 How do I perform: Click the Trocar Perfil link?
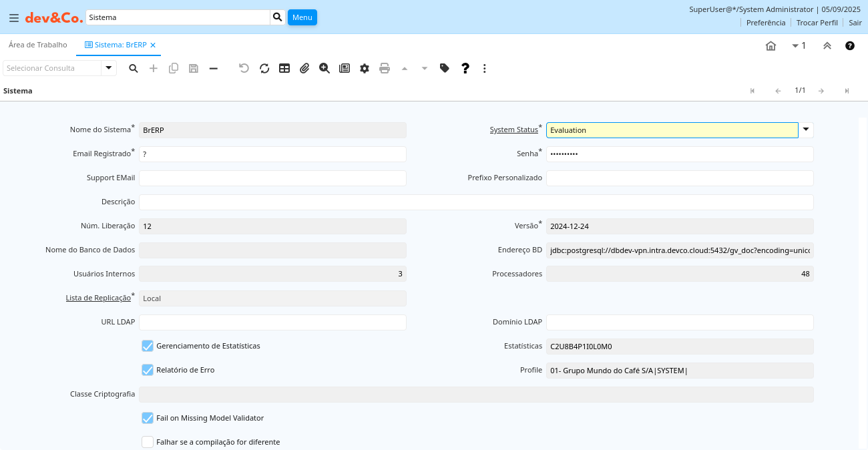click(x=817, y=23)
